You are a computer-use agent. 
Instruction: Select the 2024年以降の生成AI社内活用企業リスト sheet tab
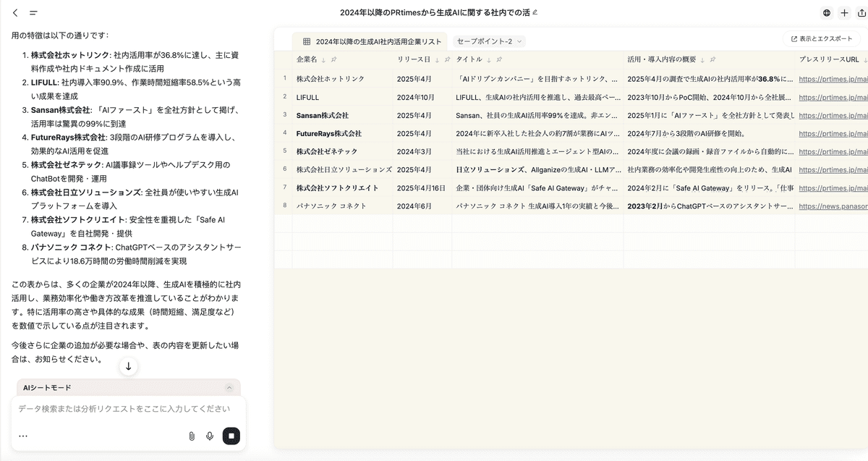[371, 41]
